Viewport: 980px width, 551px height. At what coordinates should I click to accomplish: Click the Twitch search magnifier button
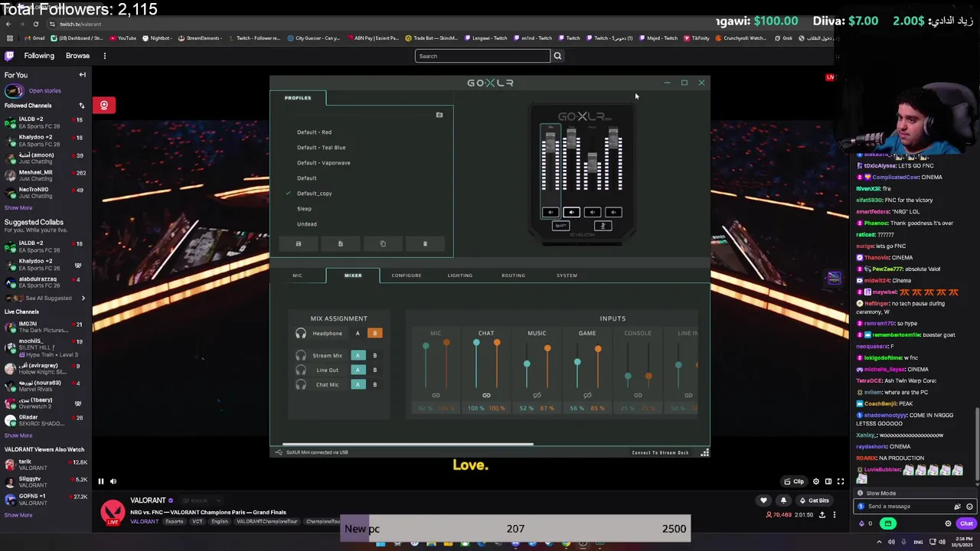tap(557, 56)
